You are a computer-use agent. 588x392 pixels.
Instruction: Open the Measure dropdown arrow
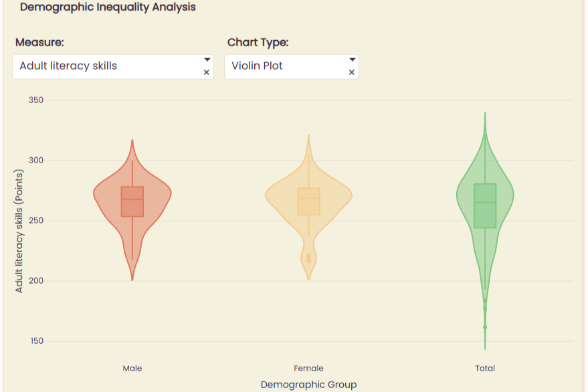point(207,60)
